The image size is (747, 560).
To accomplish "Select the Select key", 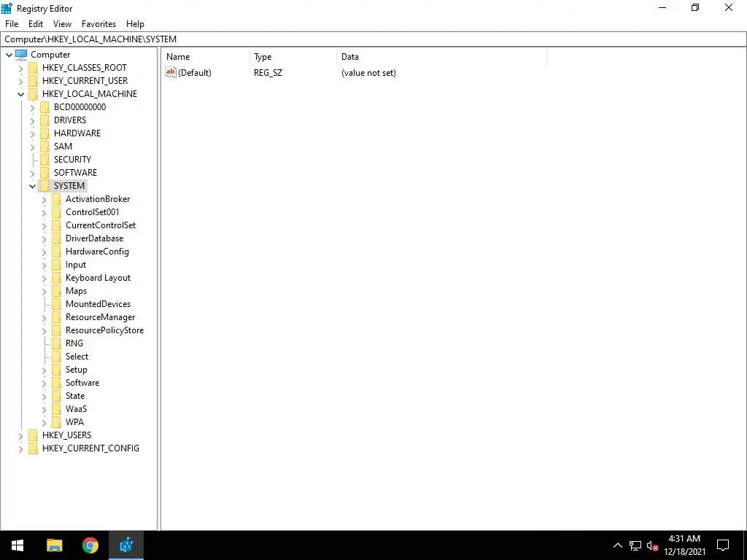I will tap(77, 356).
